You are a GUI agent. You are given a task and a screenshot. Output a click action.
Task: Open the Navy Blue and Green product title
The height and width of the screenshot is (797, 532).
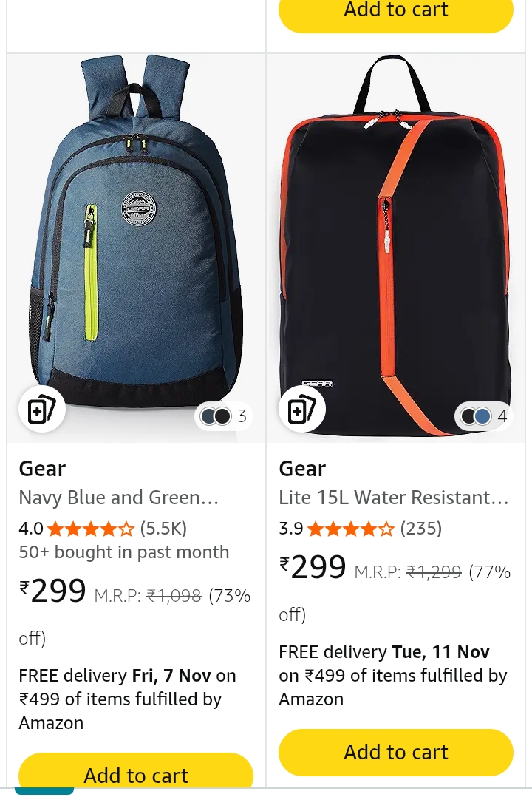click(119, 498)
